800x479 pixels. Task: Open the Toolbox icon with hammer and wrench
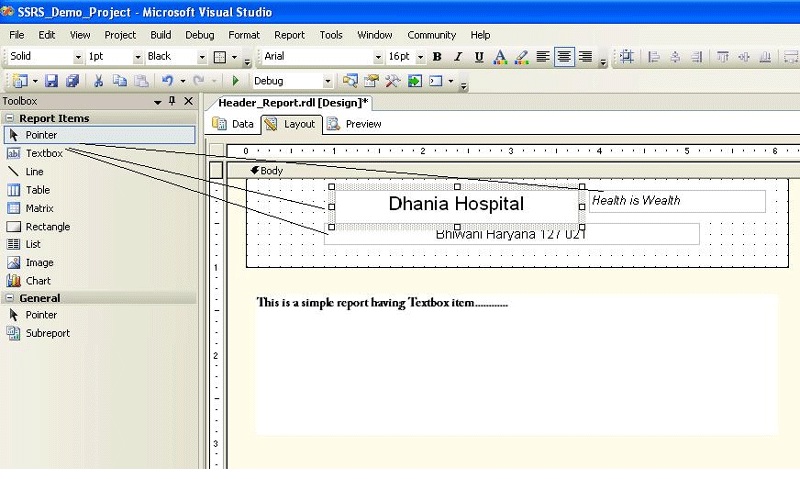[393, 81]
